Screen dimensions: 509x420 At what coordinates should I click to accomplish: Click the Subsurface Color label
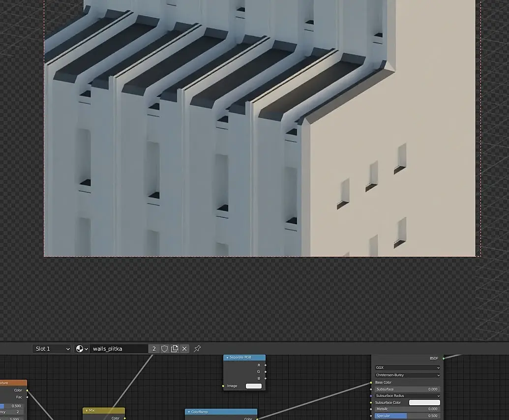(388, 402)
